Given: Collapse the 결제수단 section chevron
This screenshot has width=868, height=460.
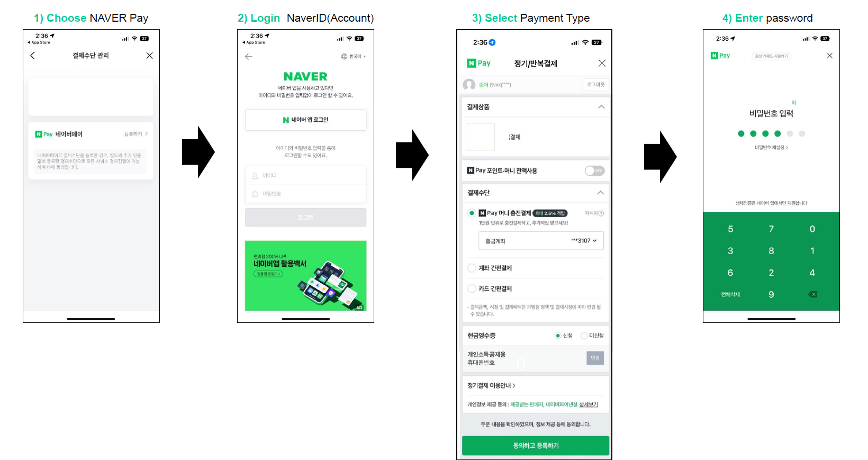Looking at the screenshot, I should click(601, 193).
